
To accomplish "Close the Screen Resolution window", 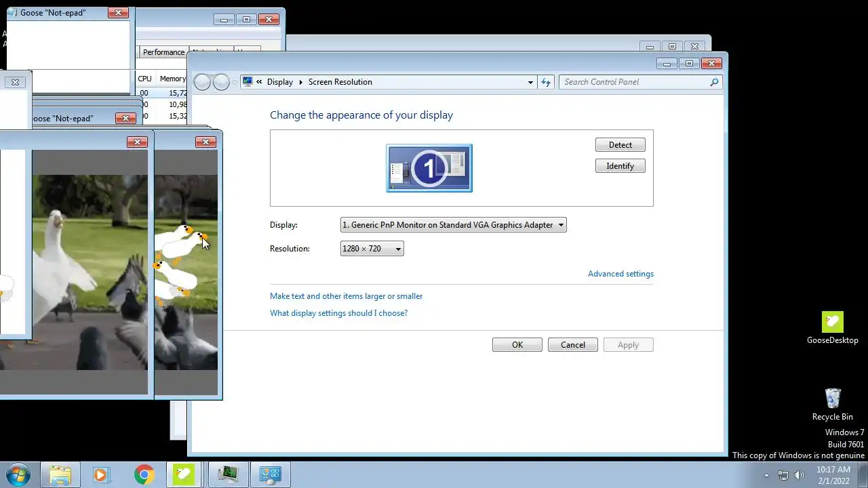I will (711, 64).
